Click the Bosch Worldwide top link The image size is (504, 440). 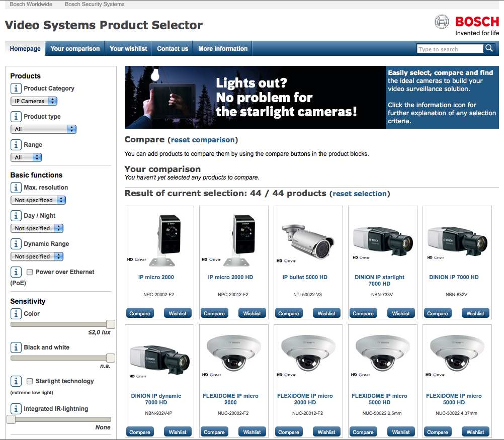click(31, 4)
